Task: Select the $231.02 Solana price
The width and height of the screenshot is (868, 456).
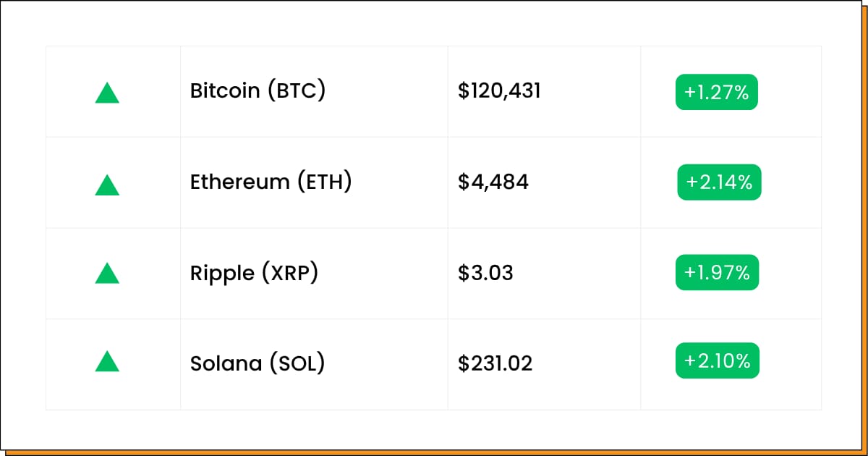Action: (x=495, y=363)
